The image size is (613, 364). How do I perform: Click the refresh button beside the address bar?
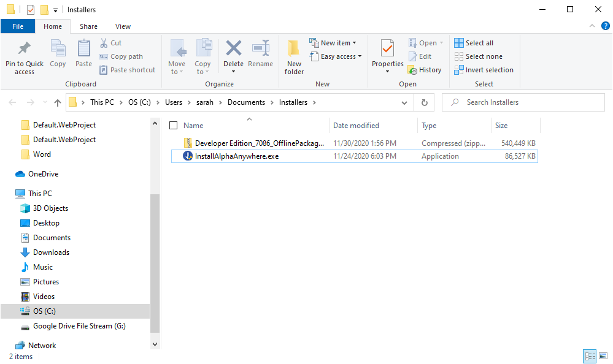click(x=424, y=102)
